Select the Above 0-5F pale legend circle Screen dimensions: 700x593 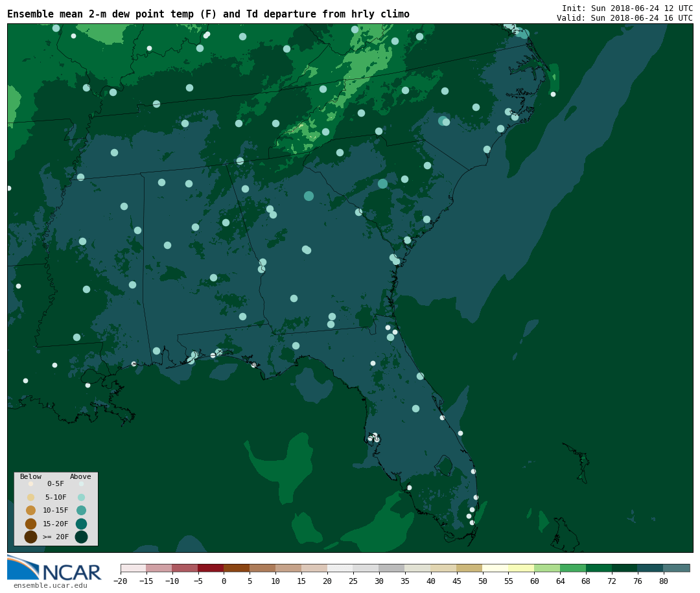click(81, 483)
